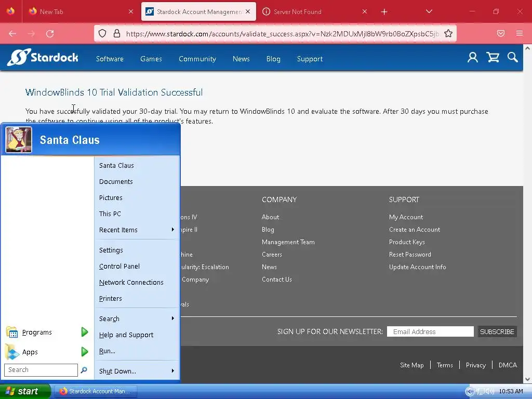
Task: Open the shopping cart icon
Action: click(493, 57)
